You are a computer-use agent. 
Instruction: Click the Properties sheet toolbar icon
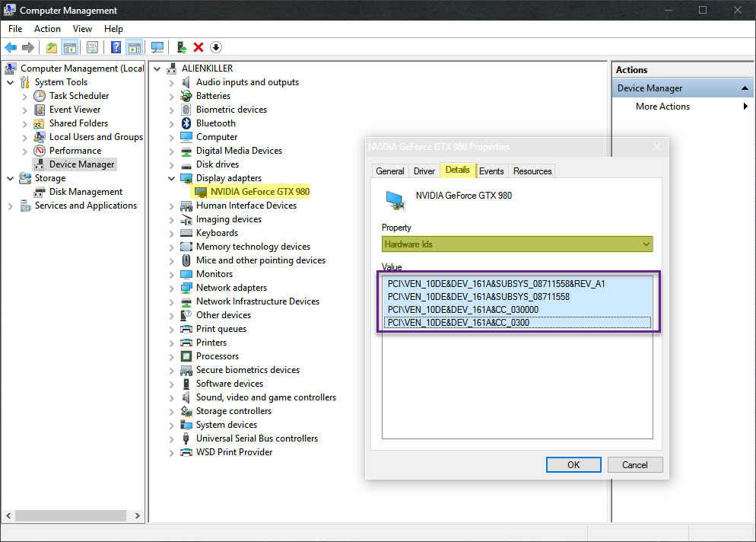click(92, 47)
